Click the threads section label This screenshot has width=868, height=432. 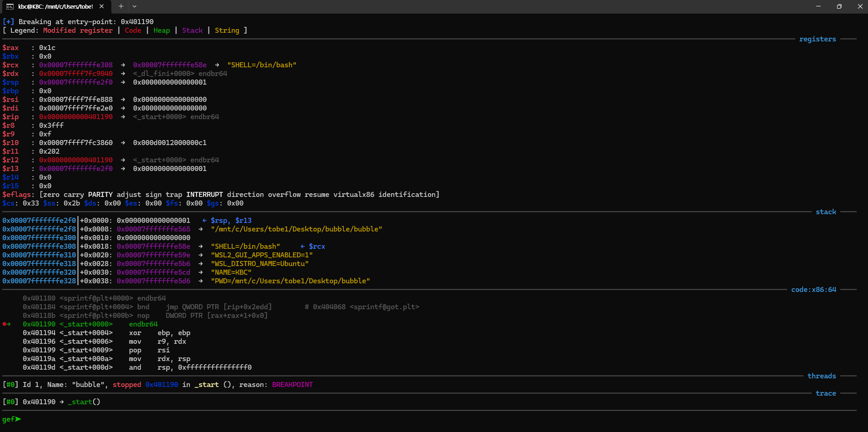click(x=822, y=376)
